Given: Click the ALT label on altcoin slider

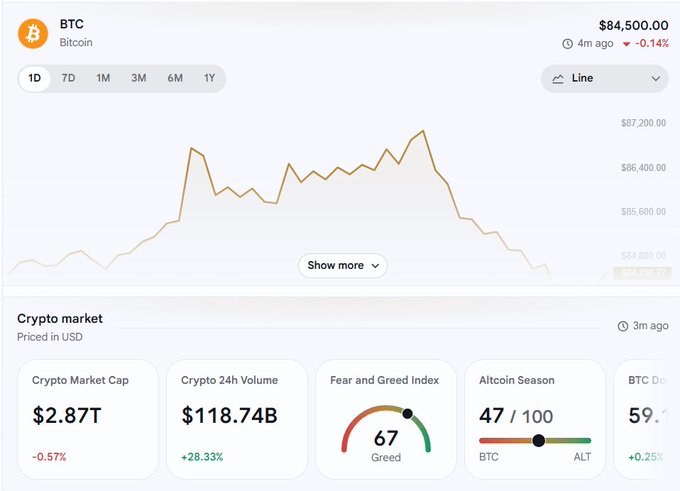Looking at the screenshot, I should click(582, 457).
